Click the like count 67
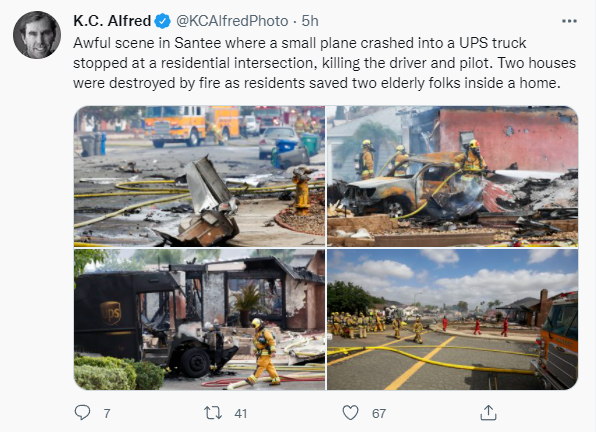596x432 pixels. [379, 413]
